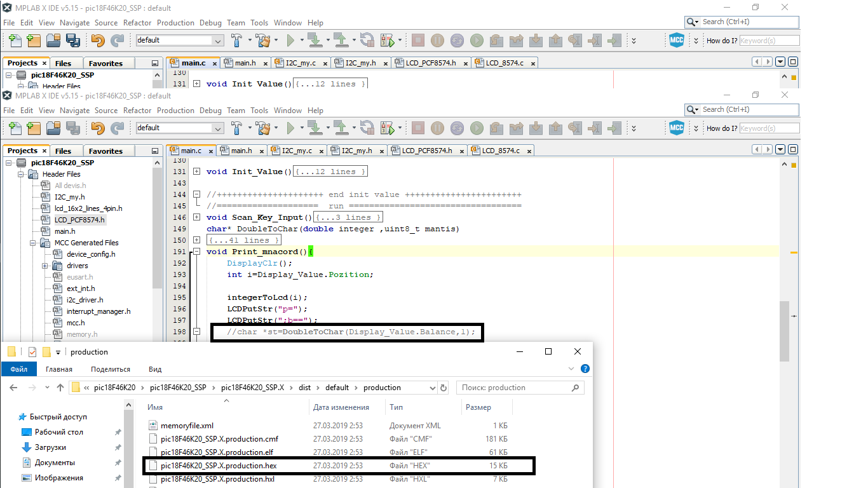Select interrupt_manager.h in Projects tree
The height and width of the screenshot is (488, 868).
(x=98, y=311)
